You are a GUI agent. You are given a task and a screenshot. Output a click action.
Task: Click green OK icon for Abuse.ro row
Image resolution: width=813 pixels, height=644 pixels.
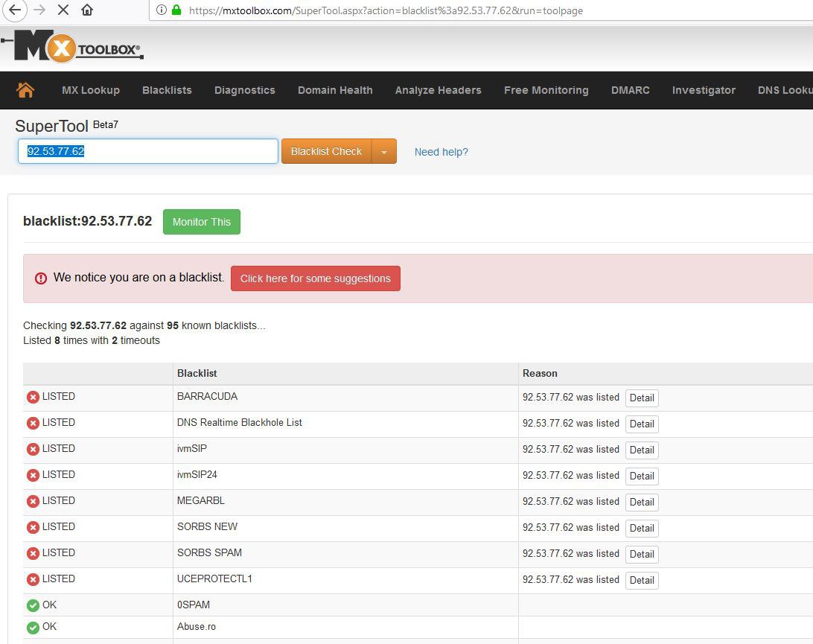[33, 628]
